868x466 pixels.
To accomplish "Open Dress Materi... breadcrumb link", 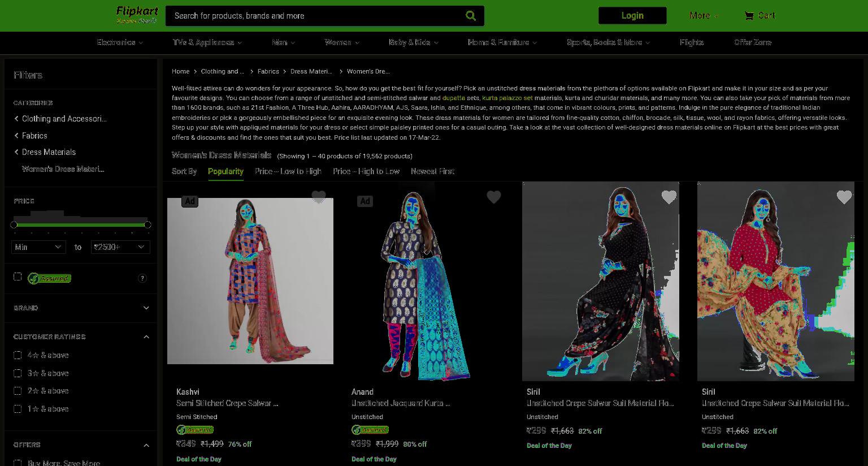I will pos(311,71).
